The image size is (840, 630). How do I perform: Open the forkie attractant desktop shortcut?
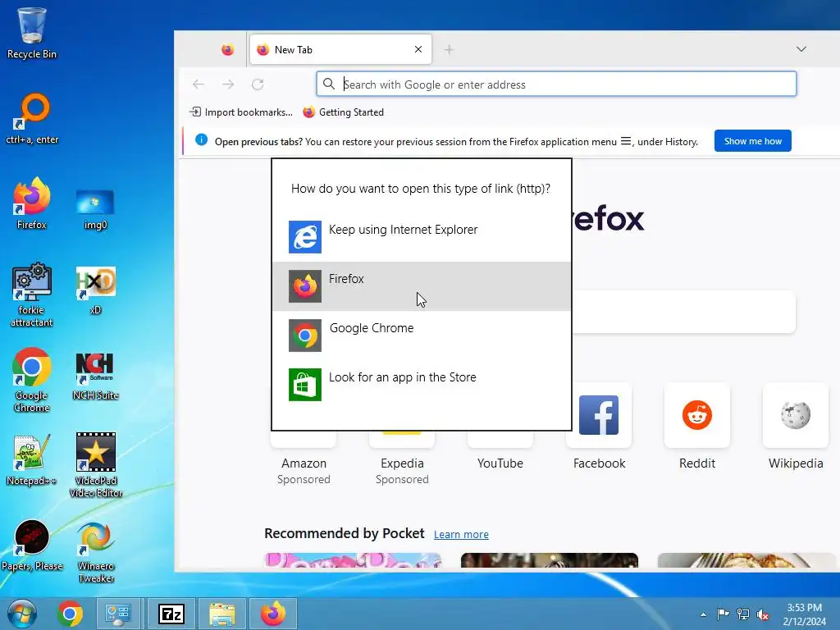click(x=32, y=294)
